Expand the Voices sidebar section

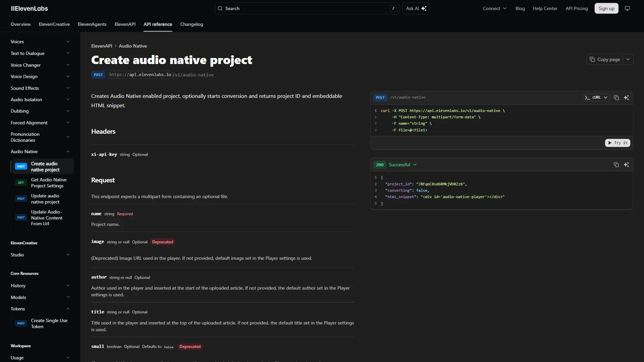click(40, 42)
